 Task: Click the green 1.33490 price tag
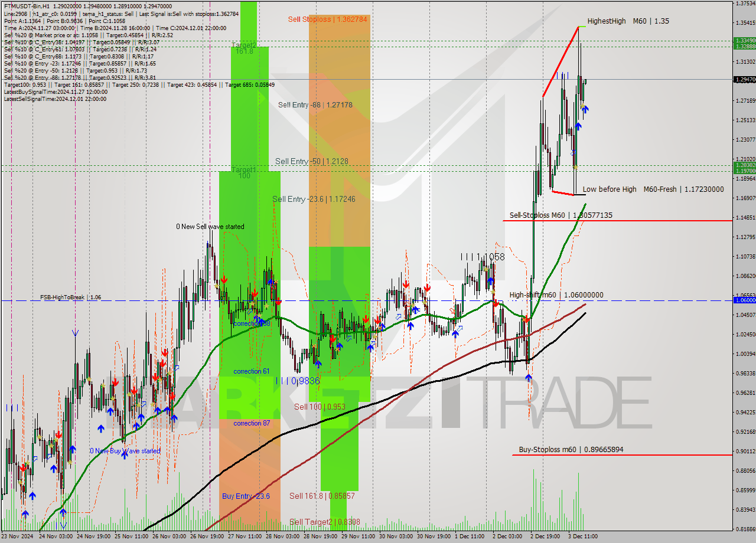tap(744, 40)
